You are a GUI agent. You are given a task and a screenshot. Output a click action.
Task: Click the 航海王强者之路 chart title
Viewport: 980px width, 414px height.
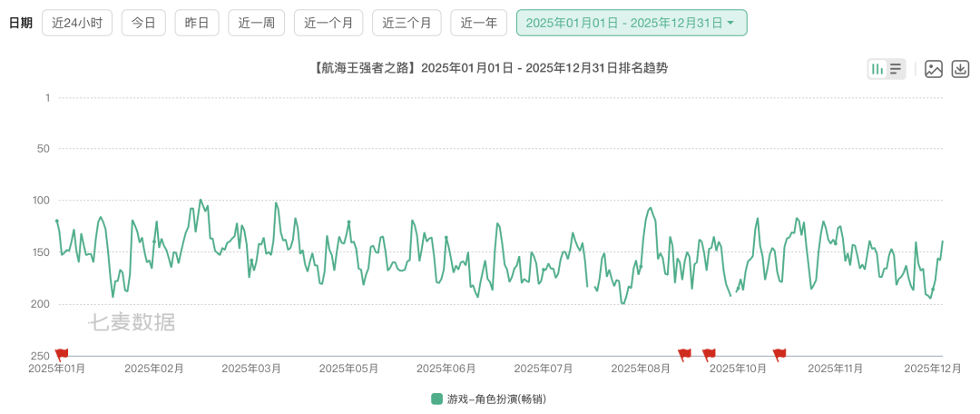[x=490, y=68]
